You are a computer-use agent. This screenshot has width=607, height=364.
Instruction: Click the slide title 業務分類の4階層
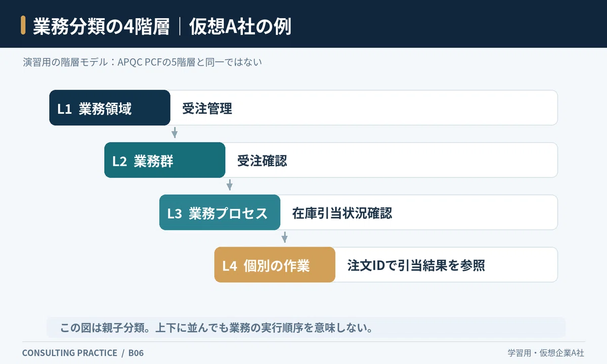pyautogui.click(x=101, y=26)
